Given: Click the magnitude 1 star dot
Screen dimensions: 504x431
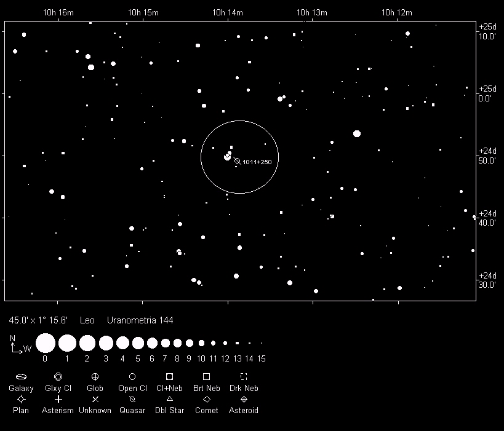Looking at the screenshot, I should 67,343.
